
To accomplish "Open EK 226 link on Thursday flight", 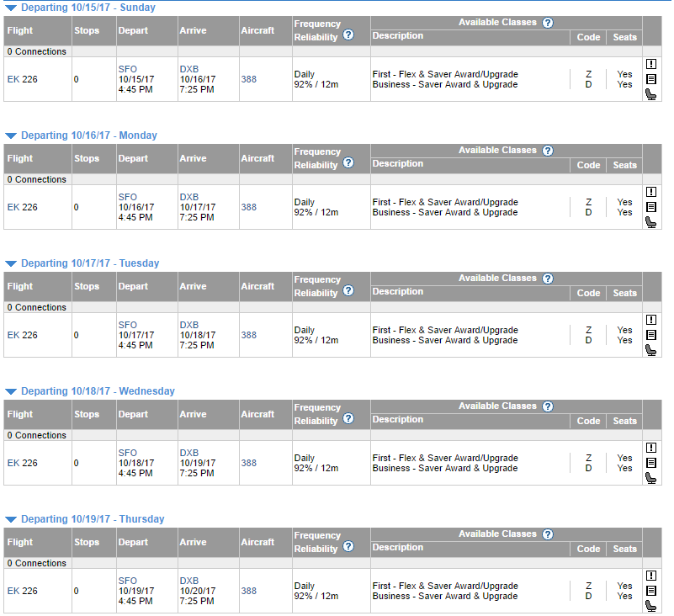I will (x=23, y=591).
